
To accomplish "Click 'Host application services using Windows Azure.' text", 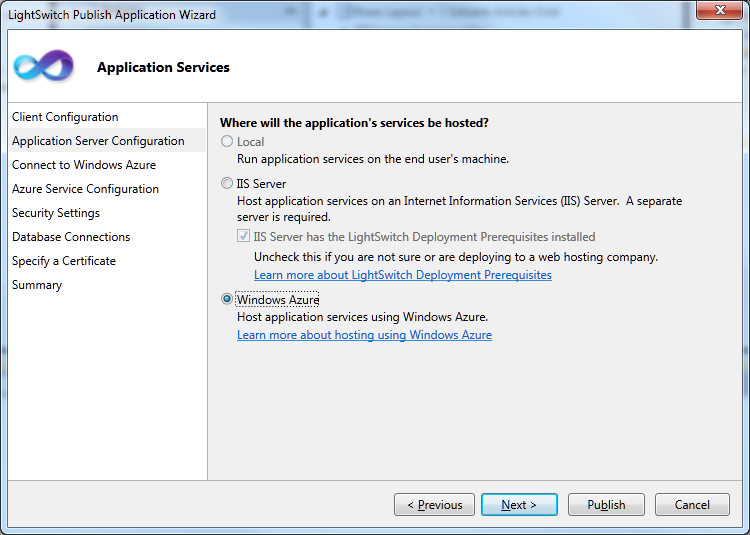I will 363,317.
